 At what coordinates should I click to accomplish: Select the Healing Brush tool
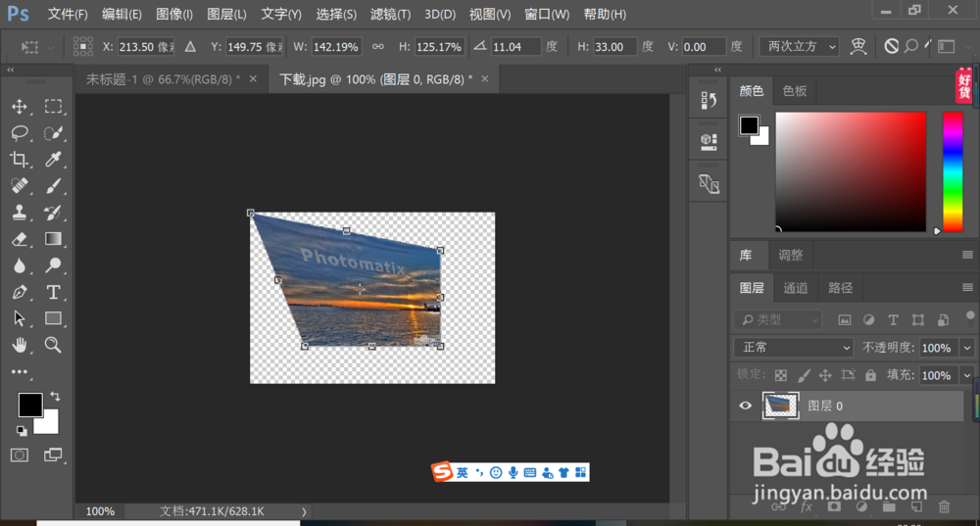[20, 185]
